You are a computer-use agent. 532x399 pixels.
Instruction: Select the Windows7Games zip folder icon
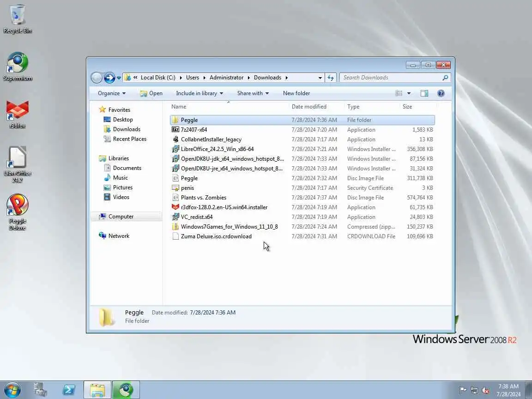[x=175, y=226]
